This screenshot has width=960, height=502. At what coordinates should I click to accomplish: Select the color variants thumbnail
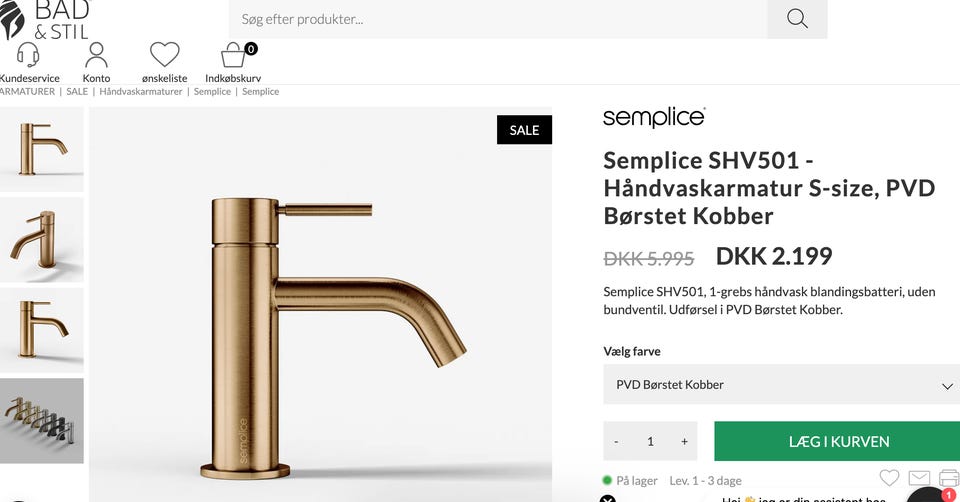coord(41,420)
